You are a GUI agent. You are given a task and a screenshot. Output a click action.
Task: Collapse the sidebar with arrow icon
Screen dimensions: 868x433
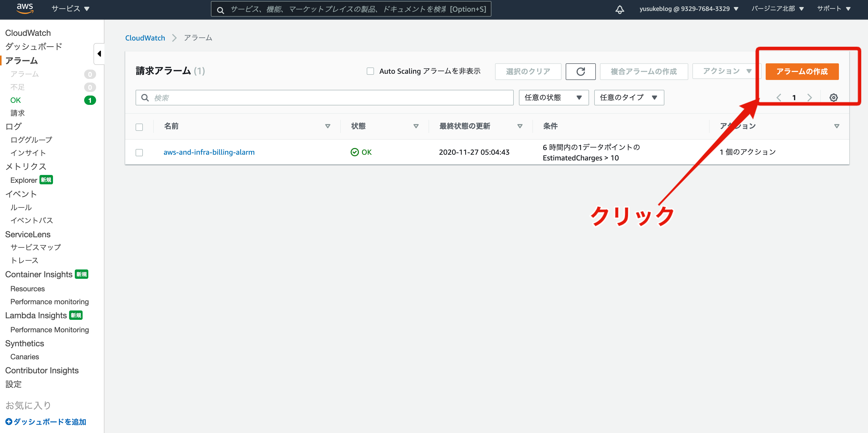point(99,54)
